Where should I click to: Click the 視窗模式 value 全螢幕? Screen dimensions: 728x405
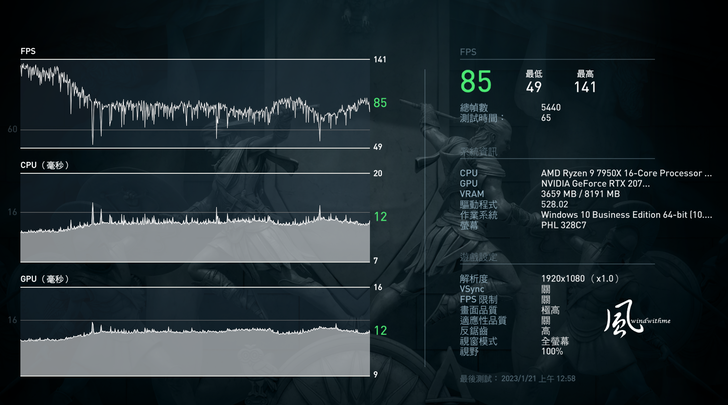(x=555, y=341)
